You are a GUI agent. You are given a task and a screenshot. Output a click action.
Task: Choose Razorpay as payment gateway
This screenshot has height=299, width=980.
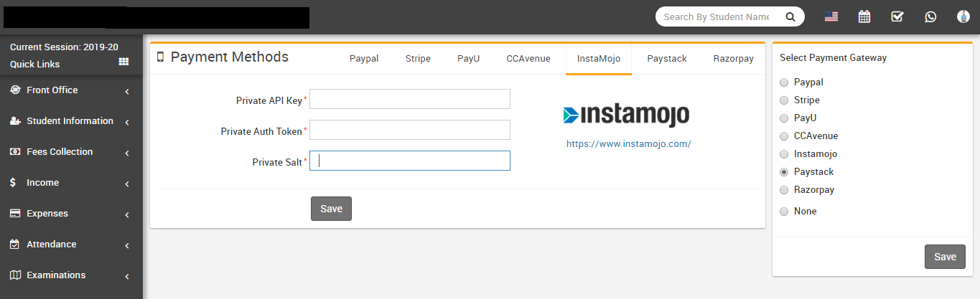click(784, 190)
